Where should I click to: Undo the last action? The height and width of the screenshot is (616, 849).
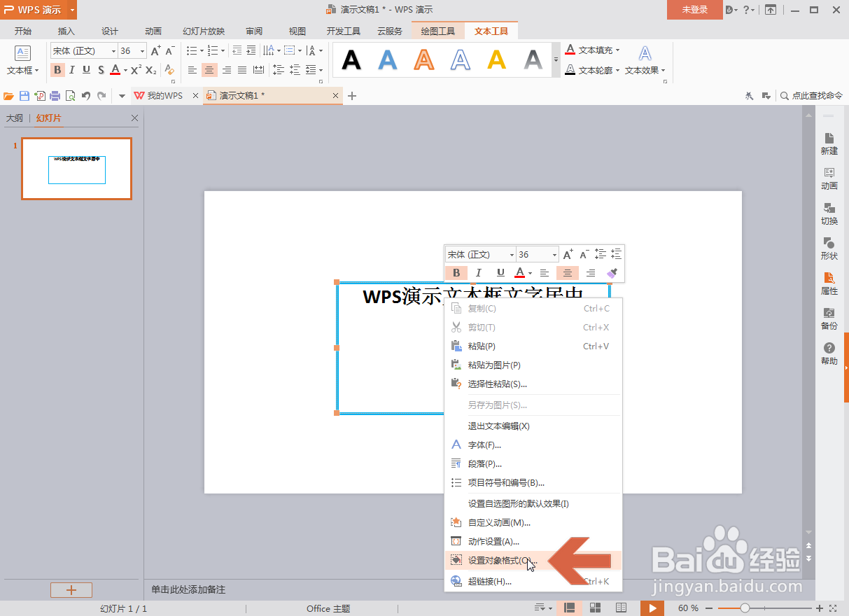click(x=86, y=96)
